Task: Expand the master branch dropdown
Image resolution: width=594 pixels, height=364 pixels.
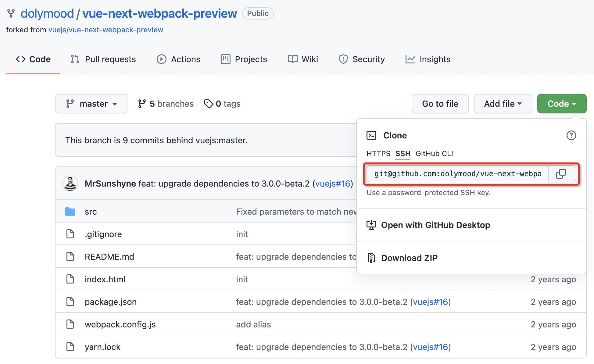Action: pos(91,104)
